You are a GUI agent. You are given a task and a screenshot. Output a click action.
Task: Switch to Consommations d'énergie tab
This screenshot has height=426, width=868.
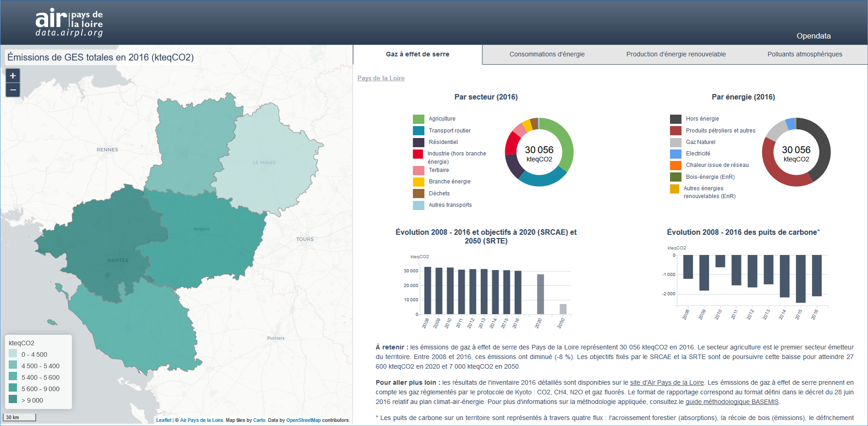tap(547, 54)
